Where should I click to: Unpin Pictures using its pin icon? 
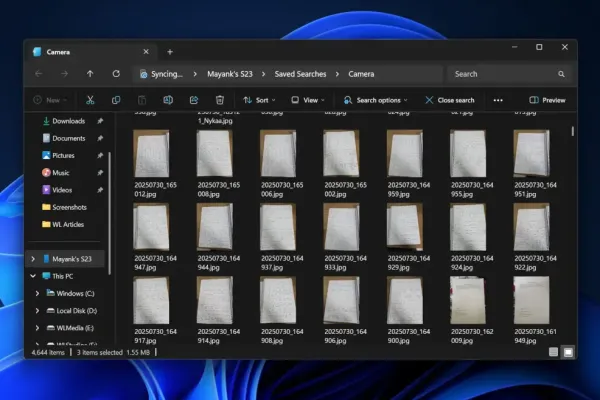(x=100, y=155)
